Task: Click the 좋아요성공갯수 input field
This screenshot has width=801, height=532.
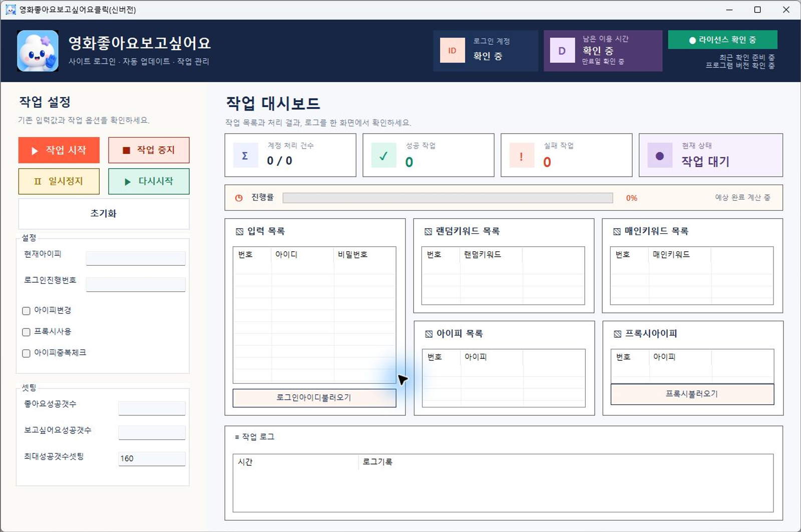Action: coord(152,408)
